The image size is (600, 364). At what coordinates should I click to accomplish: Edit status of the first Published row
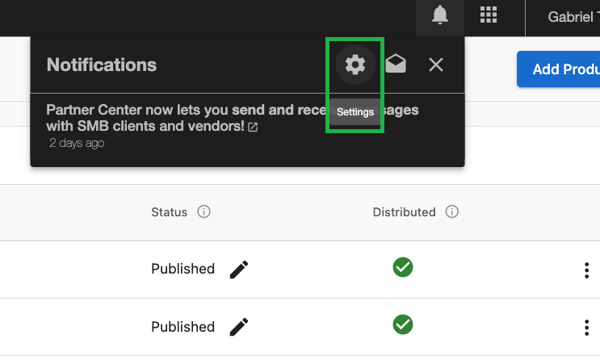coord(239,270)
